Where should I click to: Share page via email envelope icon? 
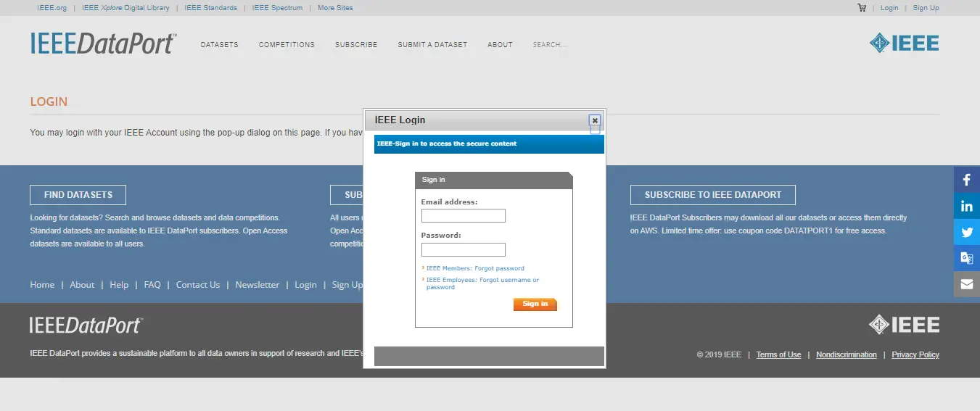[x=967, y=284]
